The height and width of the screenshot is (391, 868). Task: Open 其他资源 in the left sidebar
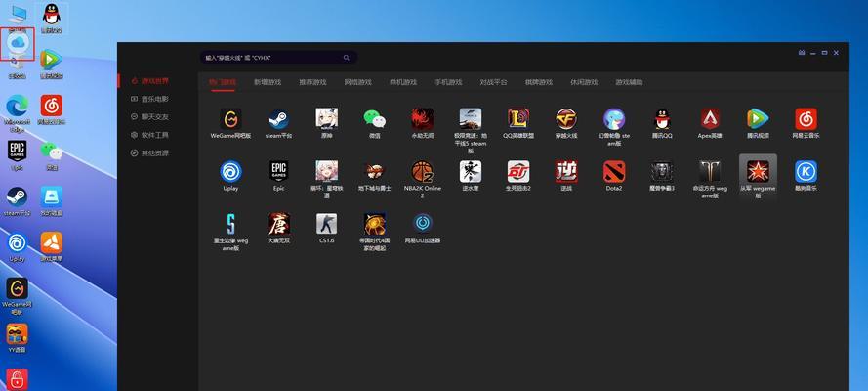click(x=150, y=152)
